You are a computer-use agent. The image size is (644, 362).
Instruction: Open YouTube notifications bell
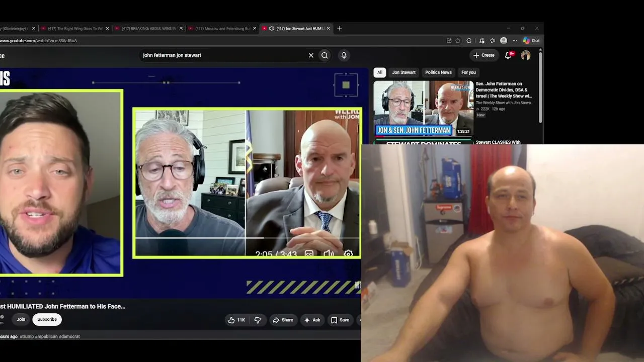[509, 55]
